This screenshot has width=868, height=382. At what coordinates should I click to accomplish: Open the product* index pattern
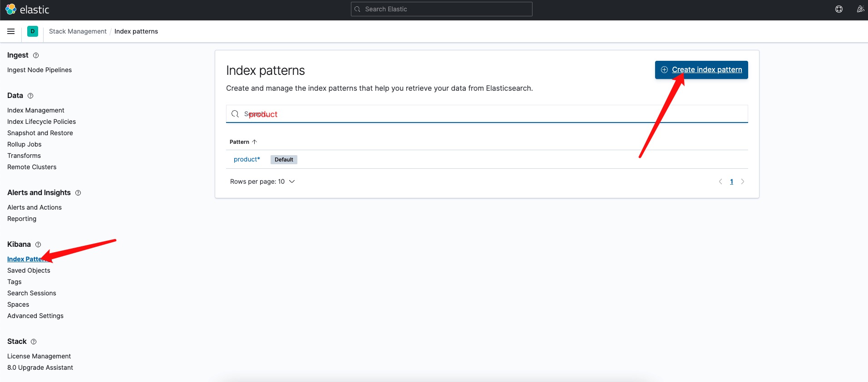pyautogui.click(x=247, y=159)
